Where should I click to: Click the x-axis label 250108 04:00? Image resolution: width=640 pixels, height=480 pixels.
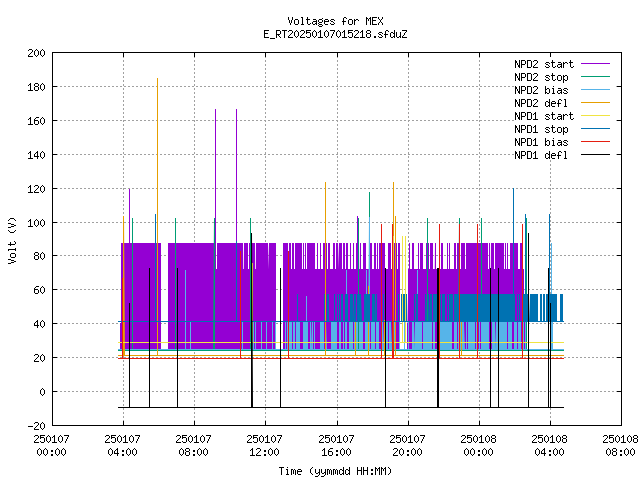(x=549, y=446)
